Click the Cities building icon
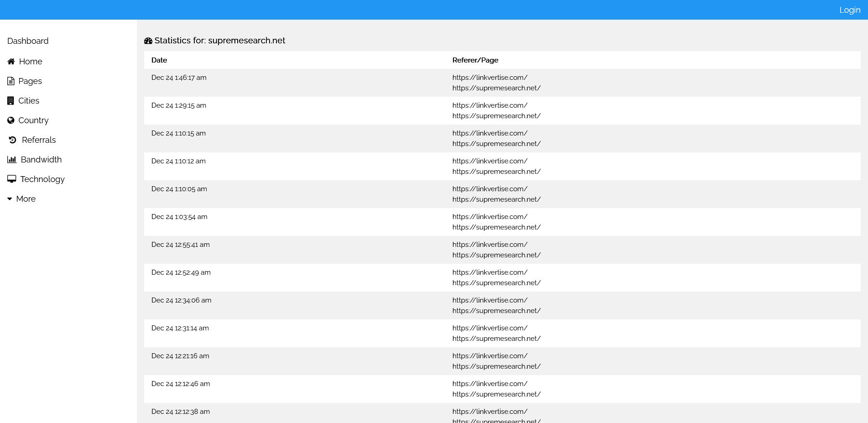Image resolution: width=868 pixels, height=423 pixels. (10, 101)
